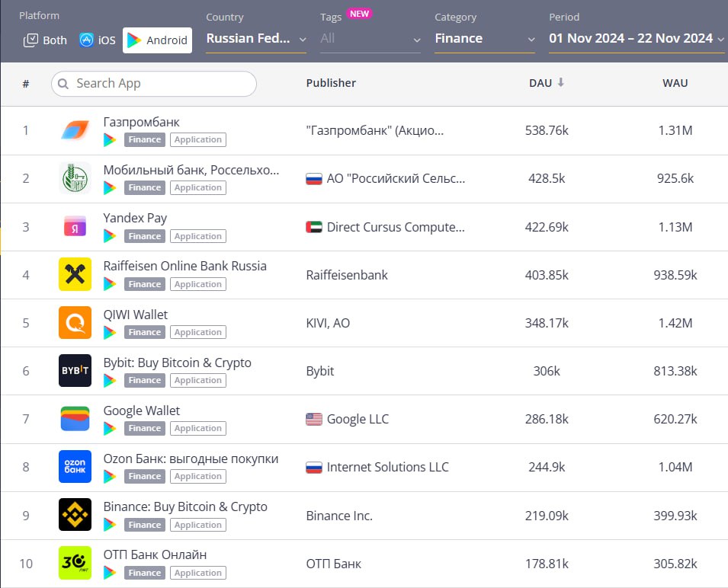Click Google Play icon under Yandex Pay

click(110, 236)
